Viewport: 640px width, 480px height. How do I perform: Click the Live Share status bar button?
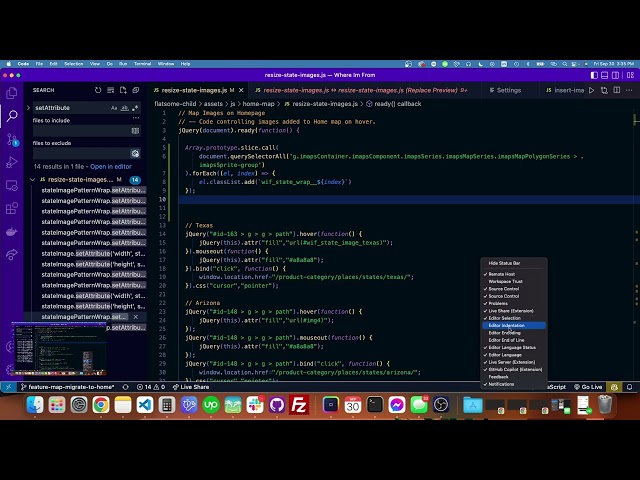click(x=191, y=387)
